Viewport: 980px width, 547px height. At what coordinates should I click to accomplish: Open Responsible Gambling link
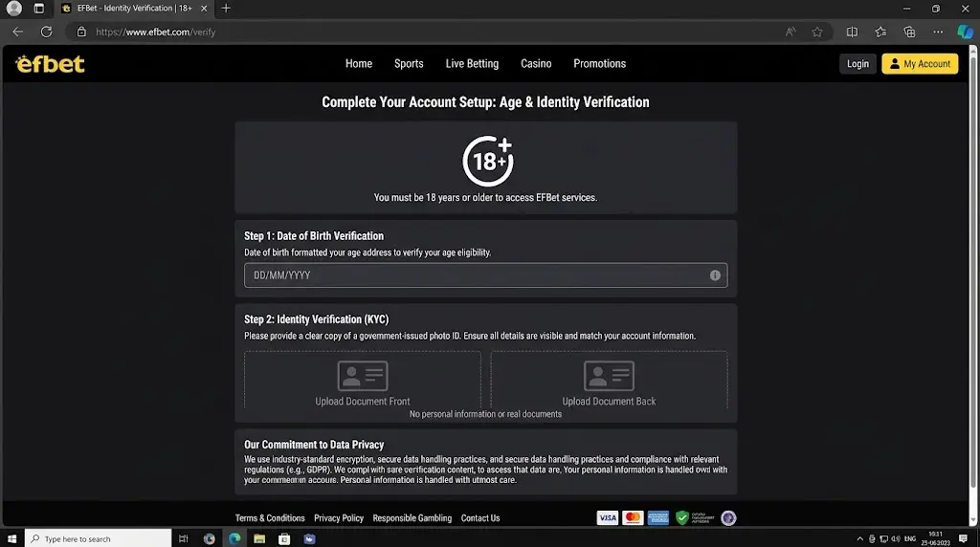(x=412, y=518)
